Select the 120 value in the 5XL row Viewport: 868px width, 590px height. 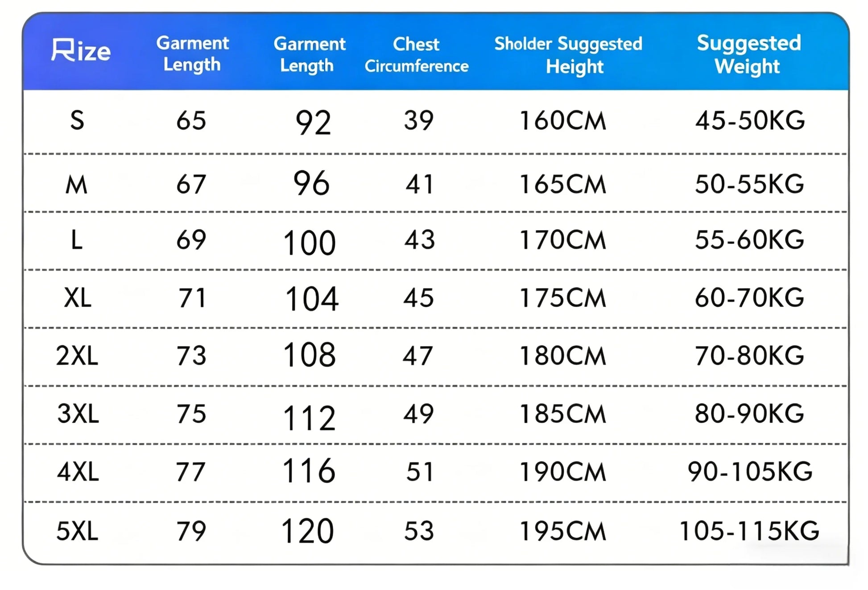308,531
